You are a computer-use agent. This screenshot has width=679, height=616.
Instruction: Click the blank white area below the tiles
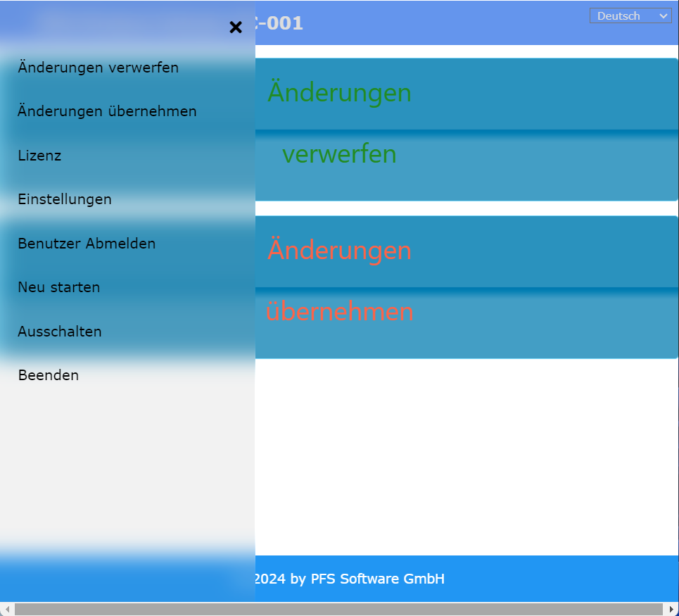coord(464,458)
